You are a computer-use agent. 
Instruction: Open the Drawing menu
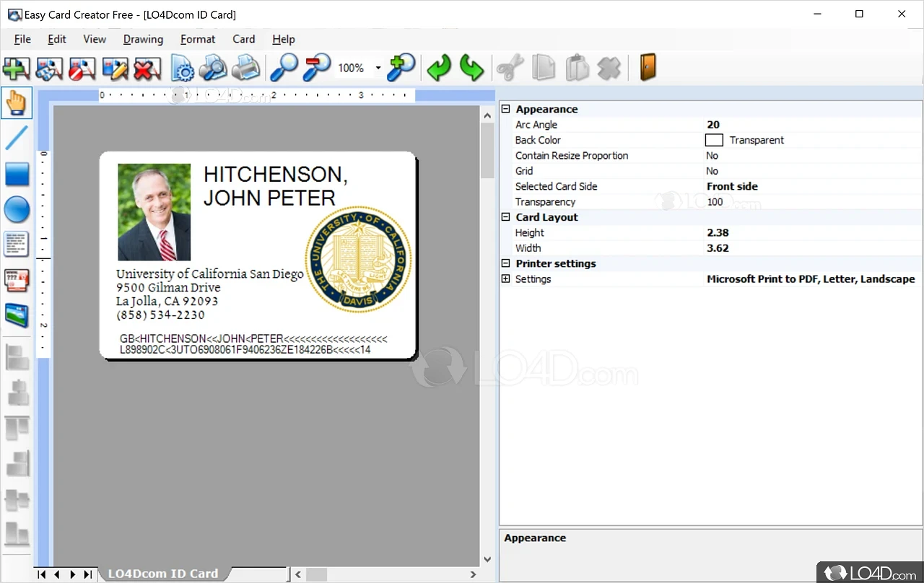click(x=143, y=39)
